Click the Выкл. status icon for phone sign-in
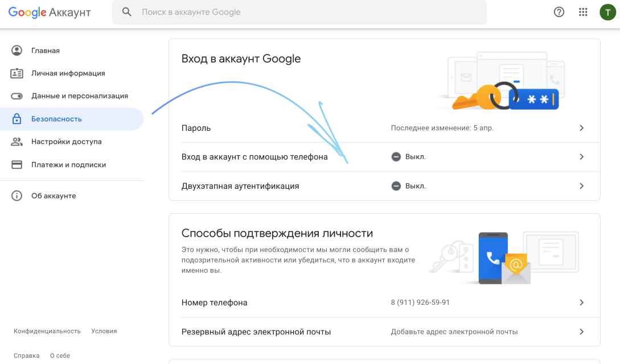 tap(396, 157)
